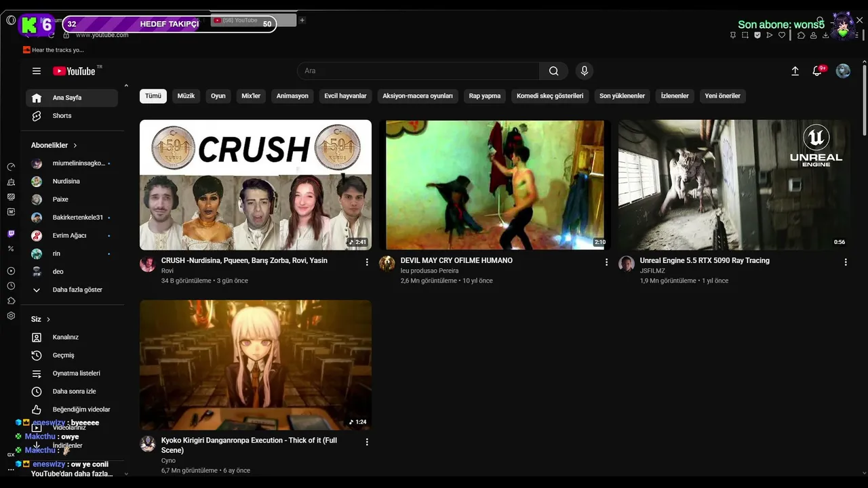Open leu produsao Pereira channel name

[429, 271]
